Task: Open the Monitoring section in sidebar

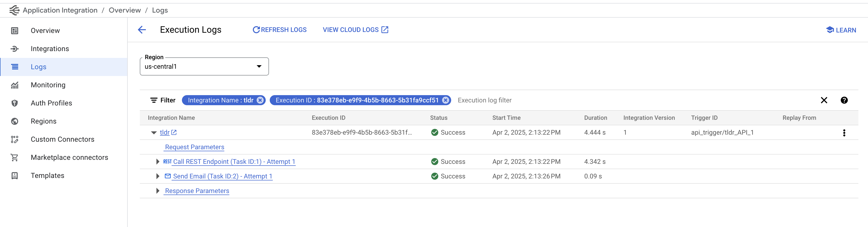Action: pos(48,85)
